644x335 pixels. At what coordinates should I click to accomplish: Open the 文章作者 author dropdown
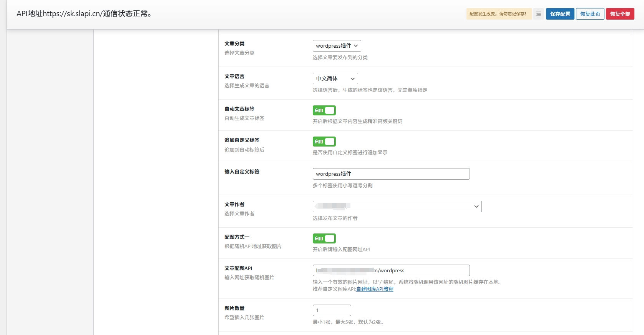point(397,207)
